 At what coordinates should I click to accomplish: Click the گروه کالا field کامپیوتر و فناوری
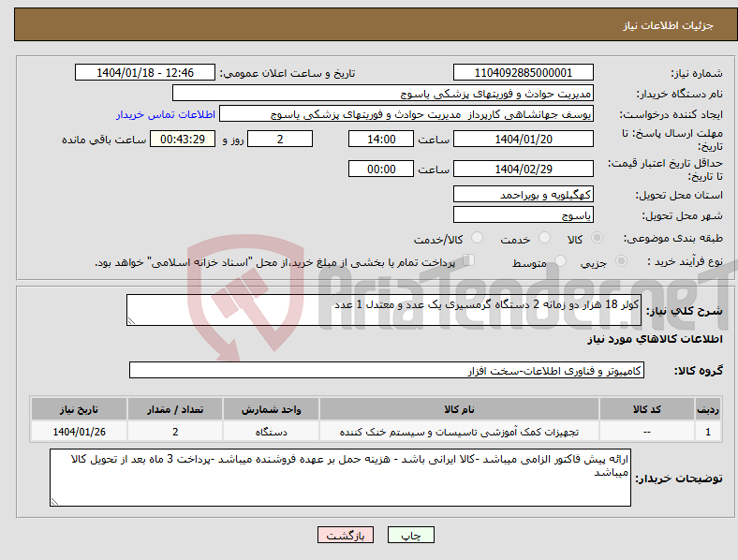click(x=387, y=370)
